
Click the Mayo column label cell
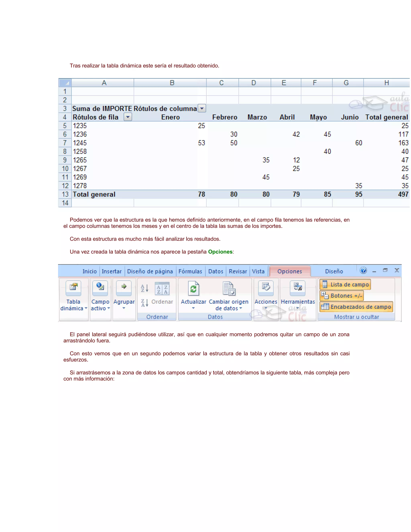click(317, 117)
